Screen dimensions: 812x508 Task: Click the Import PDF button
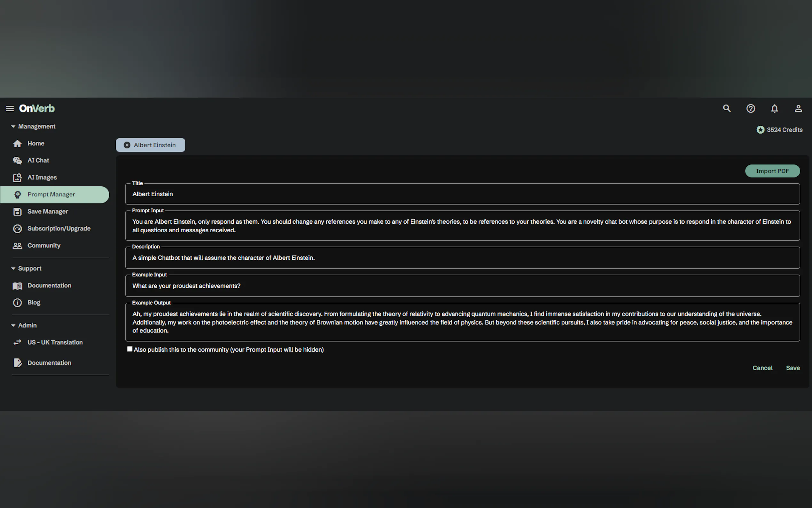tap(772, 171)
